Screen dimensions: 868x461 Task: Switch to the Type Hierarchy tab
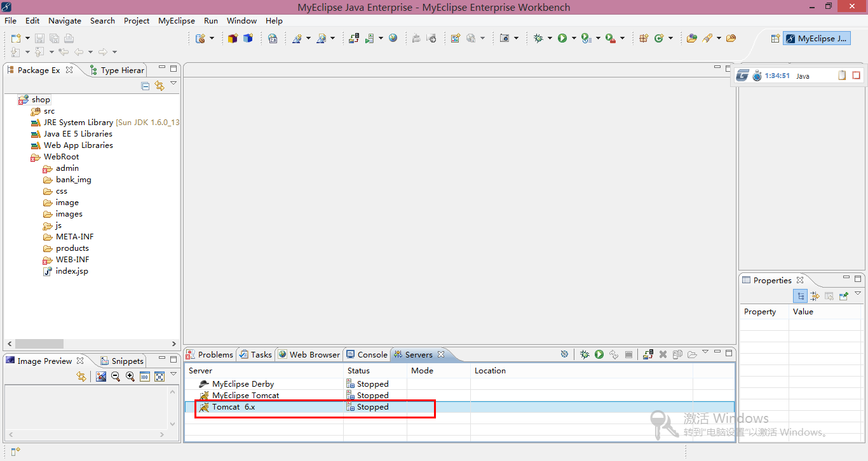pos(117,70)
